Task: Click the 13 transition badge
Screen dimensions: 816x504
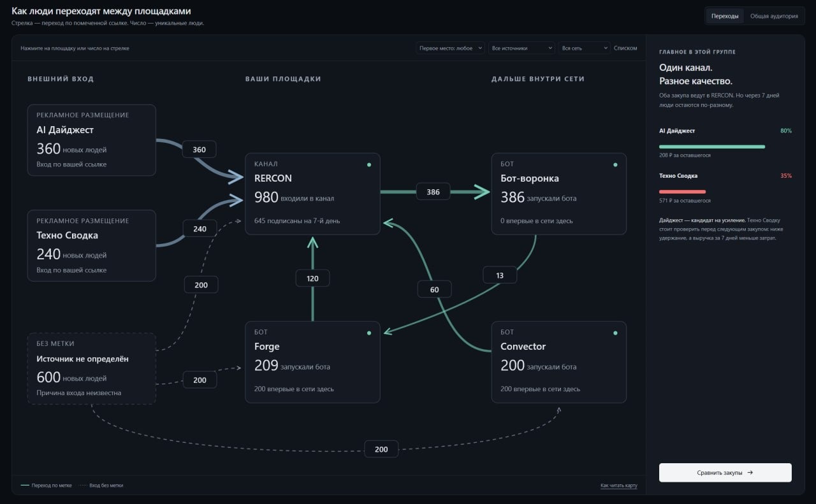Action: pyautogui.click(x=500, y=275)
